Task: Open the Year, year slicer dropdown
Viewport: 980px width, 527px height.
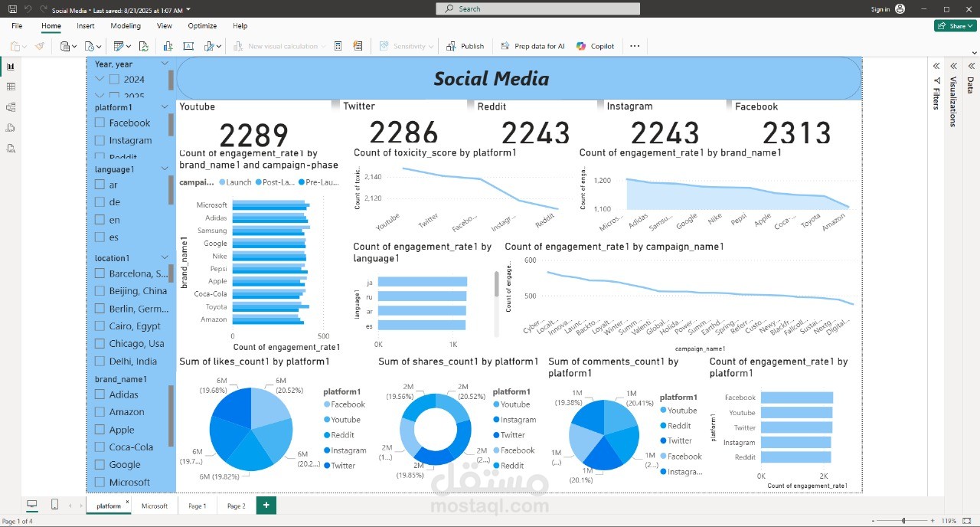Action: coord(165,64)
